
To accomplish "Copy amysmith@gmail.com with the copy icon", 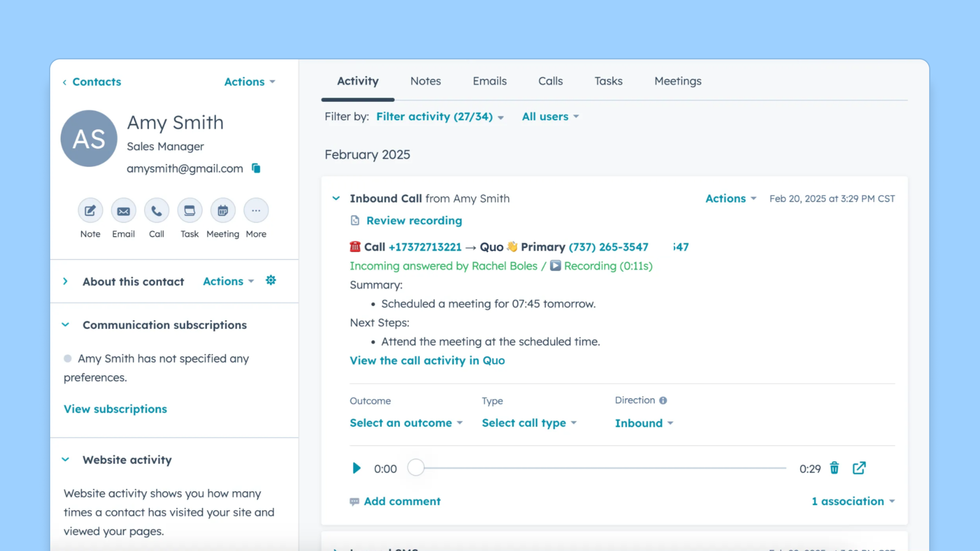I will pos(256,168).
